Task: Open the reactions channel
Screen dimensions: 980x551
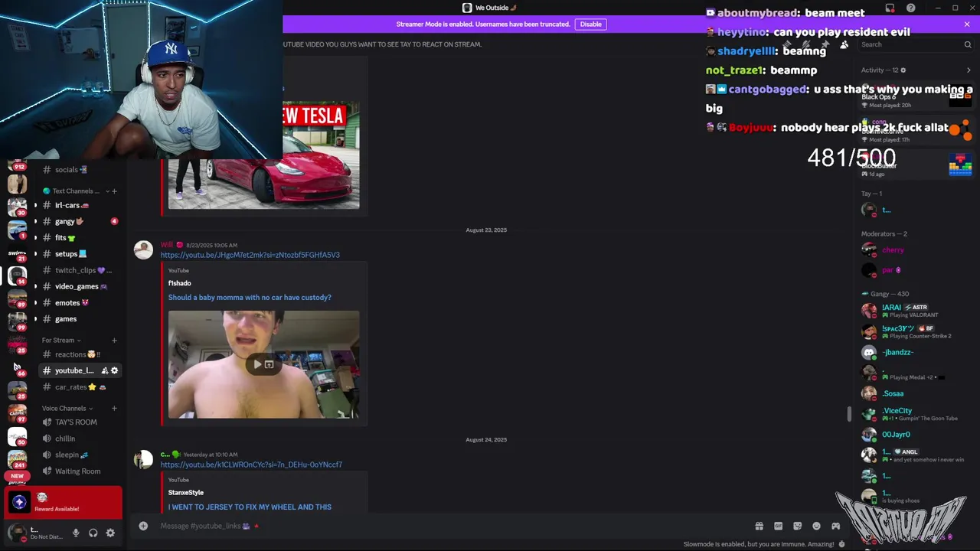Action: coord(80,354)
